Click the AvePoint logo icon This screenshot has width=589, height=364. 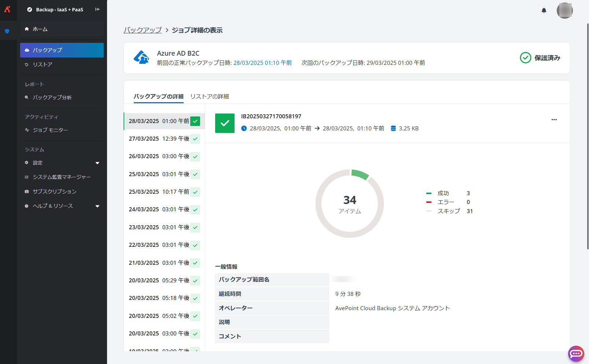coord(7,9)
